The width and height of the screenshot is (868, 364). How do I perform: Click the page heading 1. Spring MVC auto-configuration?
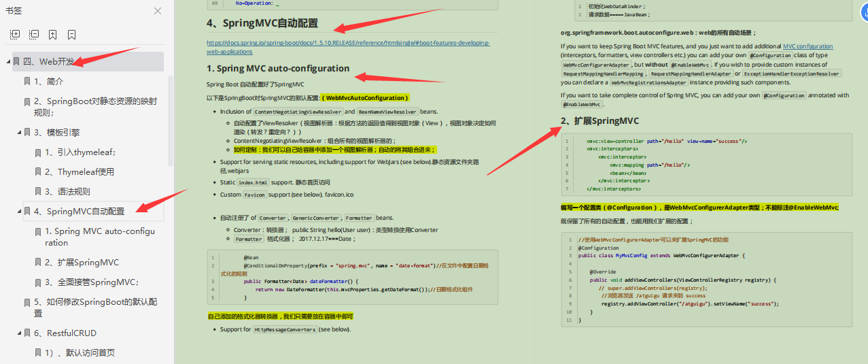click(278, 68)
